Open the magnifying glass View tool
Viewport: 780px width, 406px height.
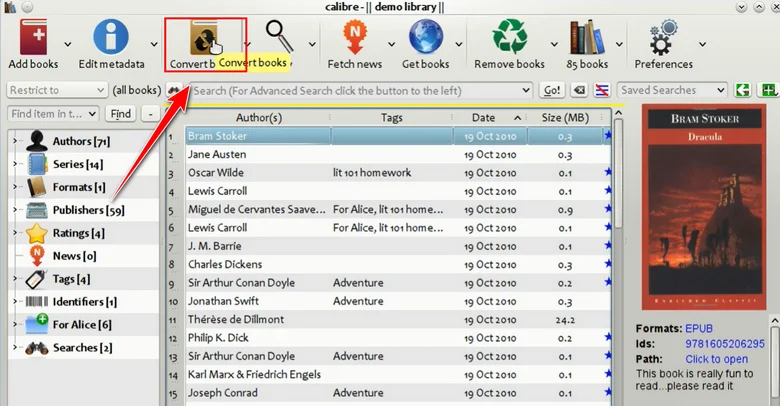pos(280,36)
